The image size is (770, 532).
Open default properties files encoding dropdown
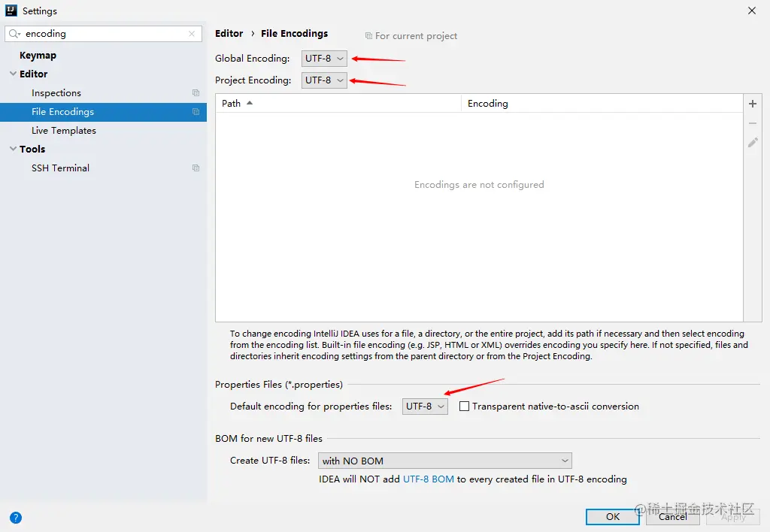(x=425, y=407)
